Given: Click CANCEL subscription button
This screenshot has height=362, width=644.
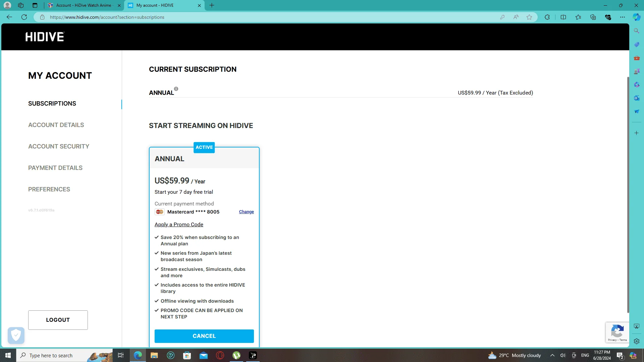Looking at the screenshot, I should click(x=204, y=336).
